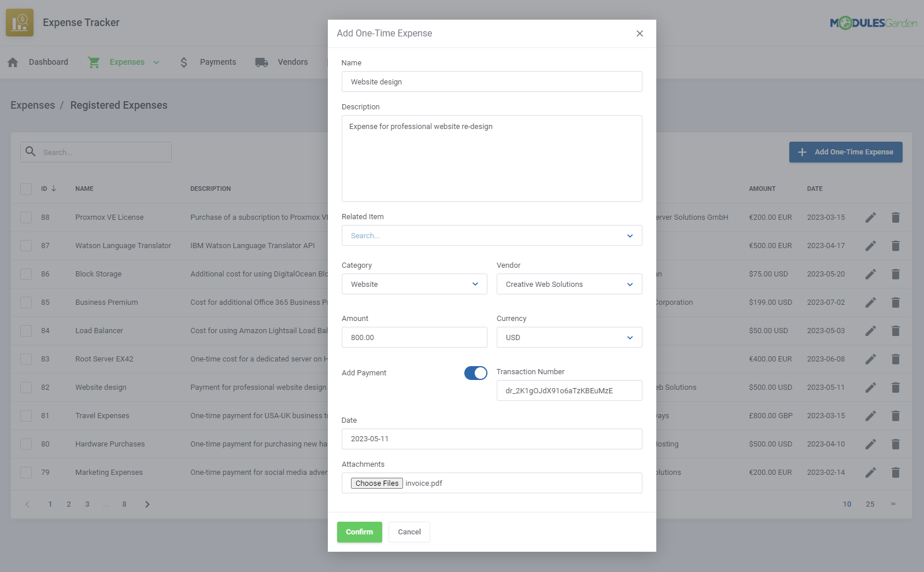Edit the Root Server EX42 expense
This screenshot has height=572, width=924.
(x=870, y=359)
